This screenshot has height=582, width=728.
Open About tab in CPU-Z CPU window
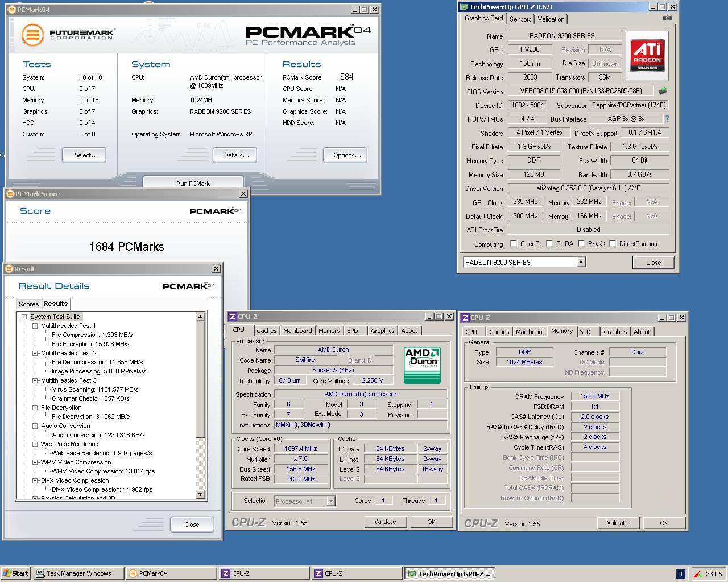[409, 331]
